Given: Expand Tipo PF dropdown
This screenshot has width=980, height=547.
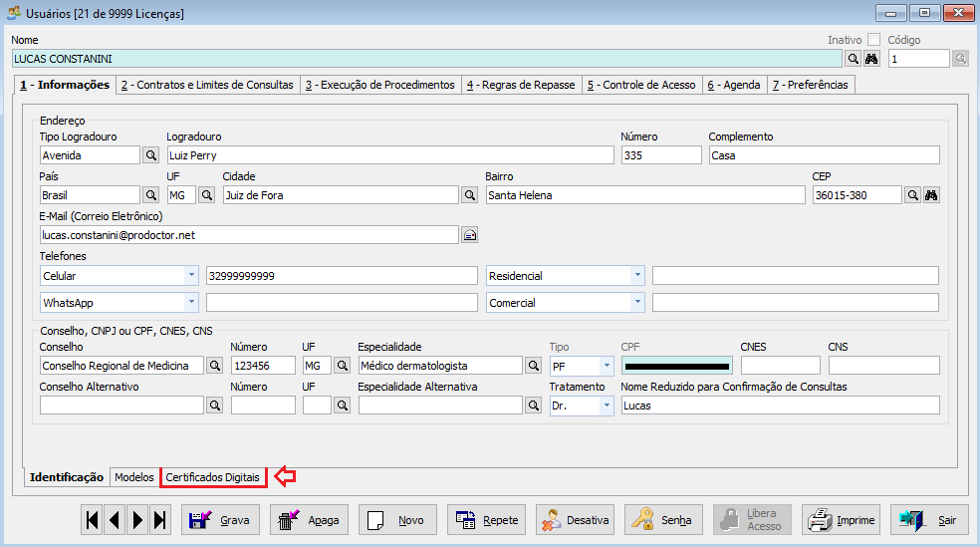Looking at the screenshot, I should (607, 366).
